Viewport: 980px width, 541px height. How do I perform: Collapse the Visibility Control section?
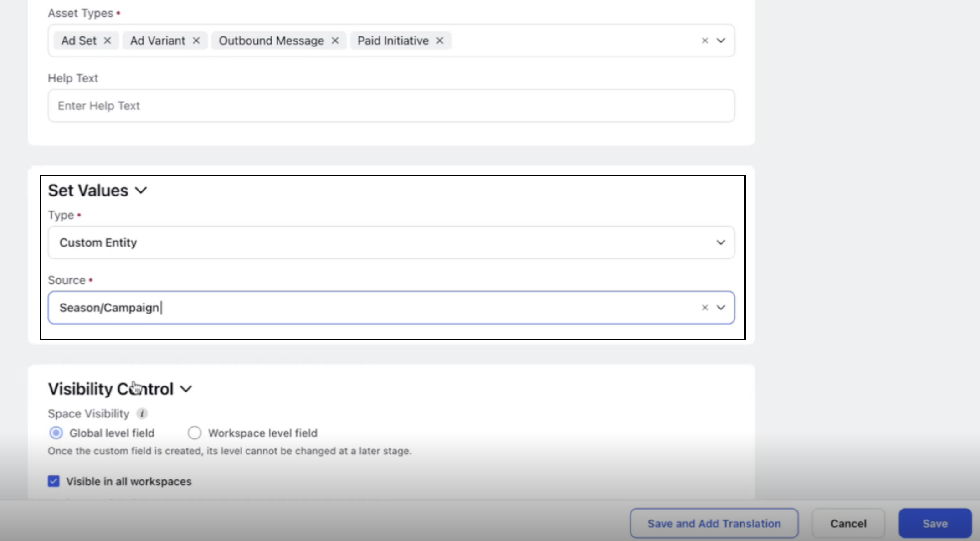[186, 389]
